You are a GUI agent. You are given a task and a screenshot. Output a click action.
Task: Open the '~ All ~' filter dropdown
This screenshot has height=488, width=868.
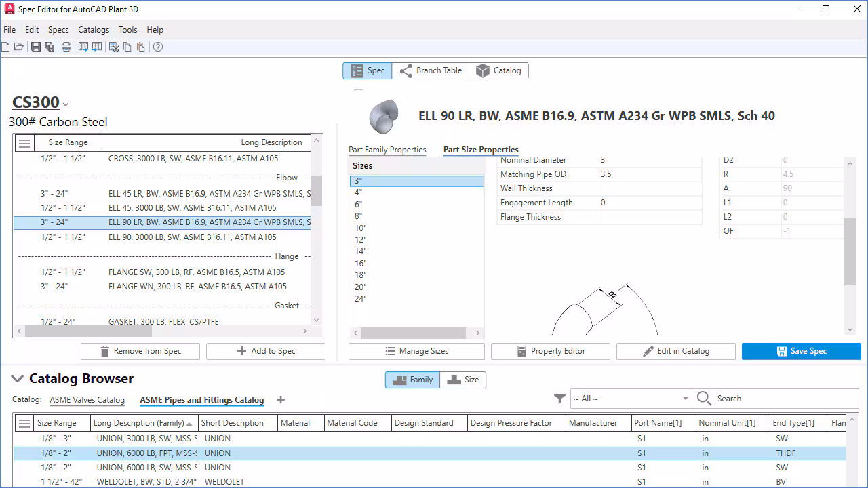(631, 399)
